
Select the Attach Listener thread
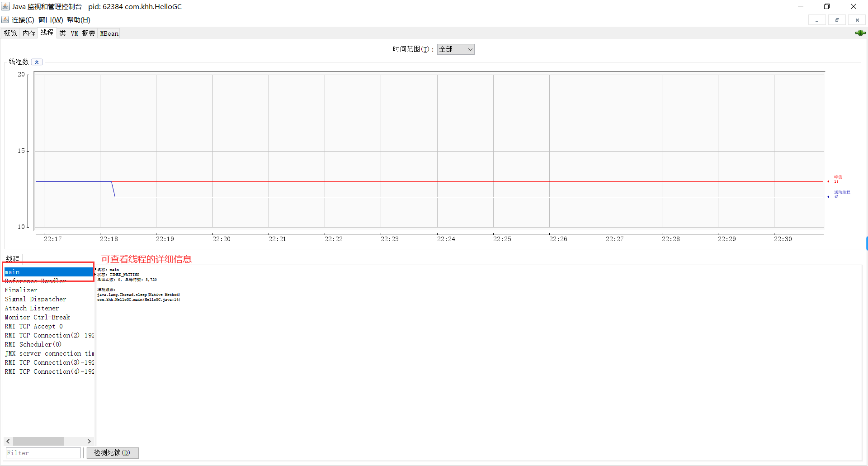(32, 308)
